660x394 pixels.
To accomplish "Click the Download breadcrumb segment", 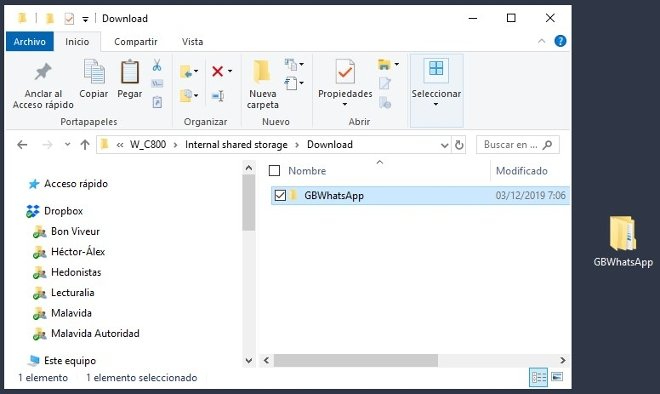I will click(x=330, y=145).
